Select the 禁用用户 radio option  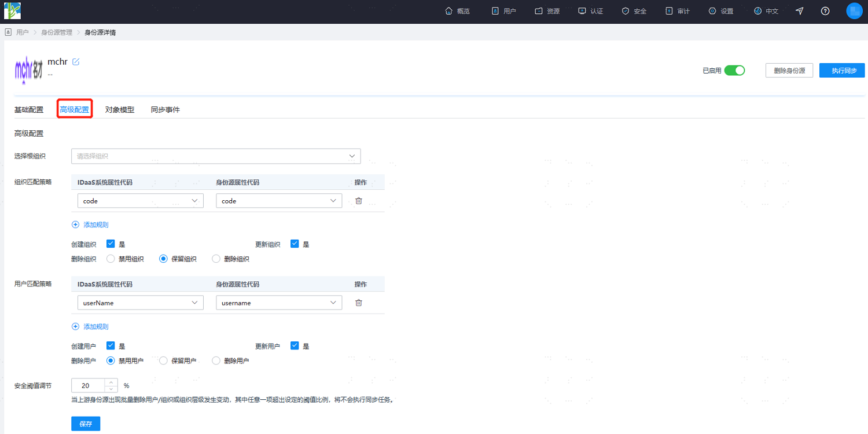click(x=111, y=361)
